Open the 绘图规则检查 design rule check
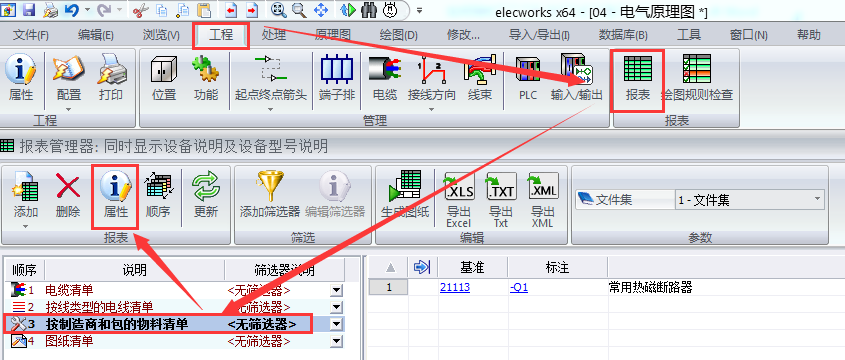Viewport: 845px width, 360px height. [697, 79]
